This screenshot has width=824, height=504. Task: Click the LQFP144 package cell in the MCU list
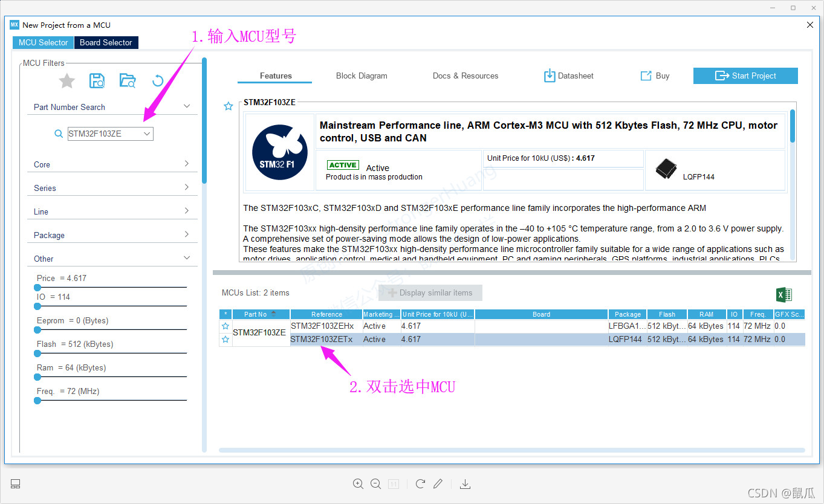(628, 340)
